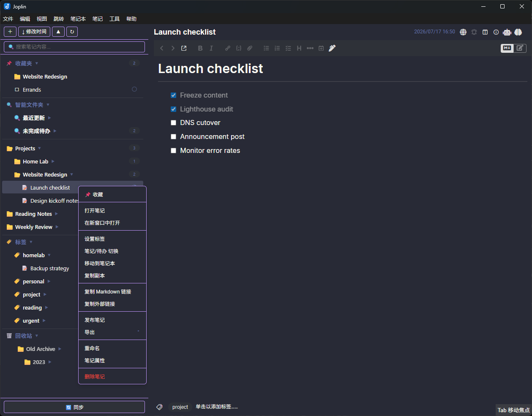Expand the 未完成待办 smart folder
This screenshot has width=532, height=416.
pyautogui.click(x=55, y=131)
